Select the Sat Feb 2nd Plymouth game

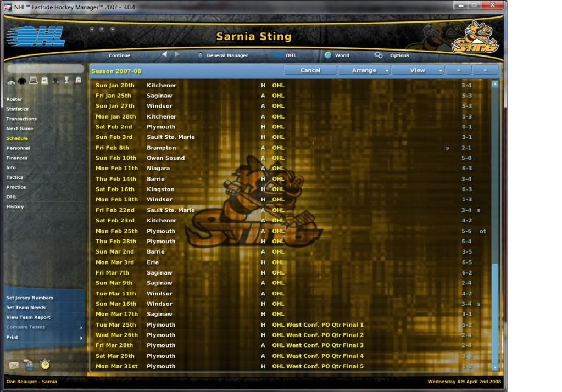click(291, 127)
